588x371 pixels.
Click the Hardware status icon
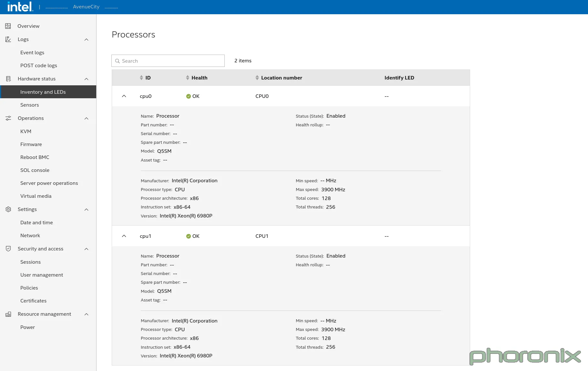[x=8, y=79]
